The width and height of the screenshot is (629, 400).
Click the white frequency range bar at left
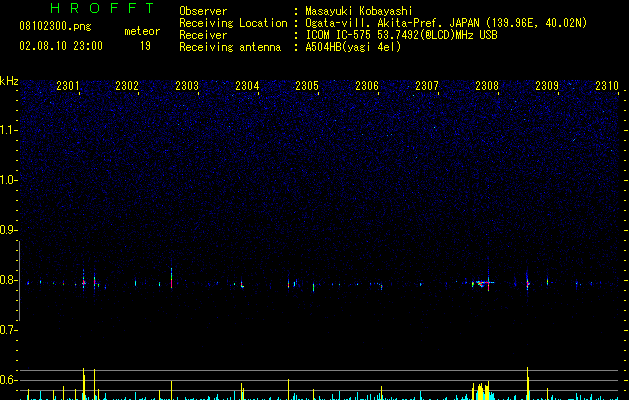(19, 280)
